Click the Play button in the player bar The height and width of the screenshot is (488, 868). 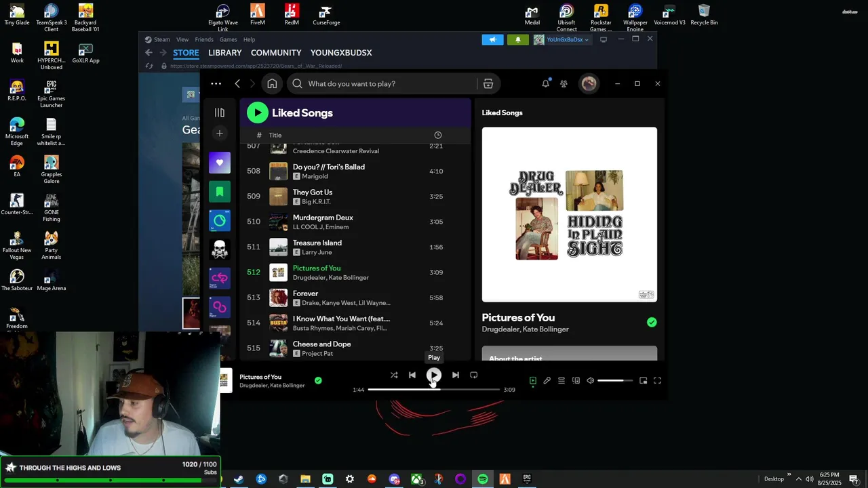pos(434,375)
